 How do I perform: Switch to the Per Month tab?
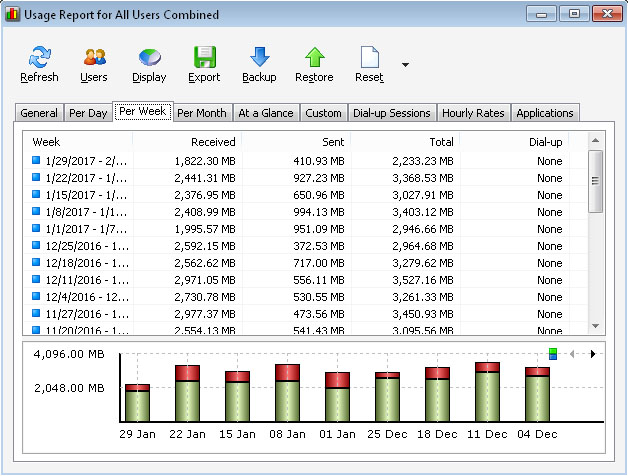203,113
